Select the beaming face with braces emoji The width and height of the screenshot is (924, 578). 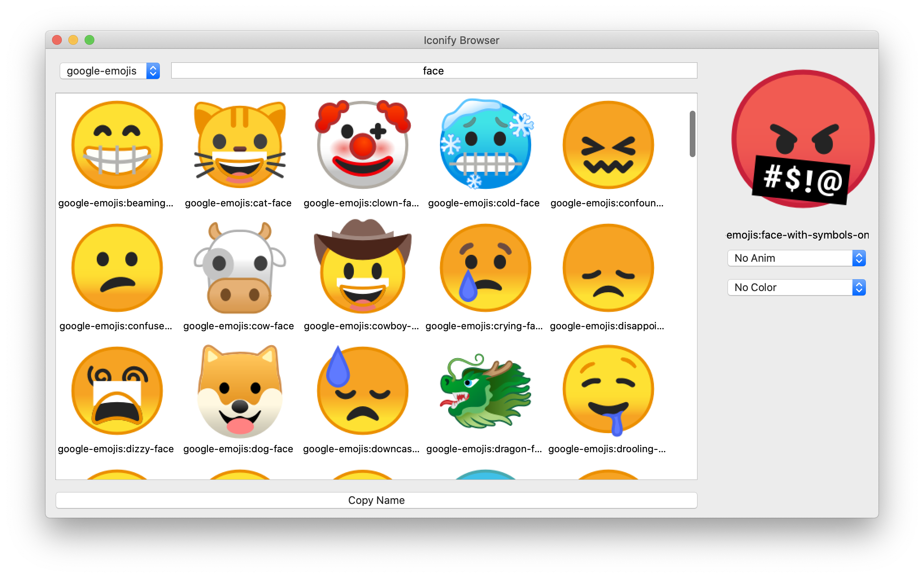117,145
